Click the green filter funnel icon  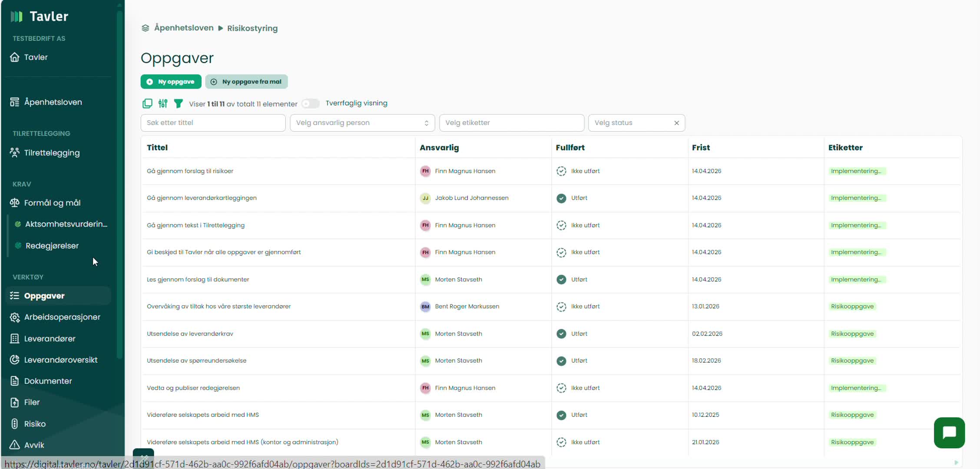178,103
